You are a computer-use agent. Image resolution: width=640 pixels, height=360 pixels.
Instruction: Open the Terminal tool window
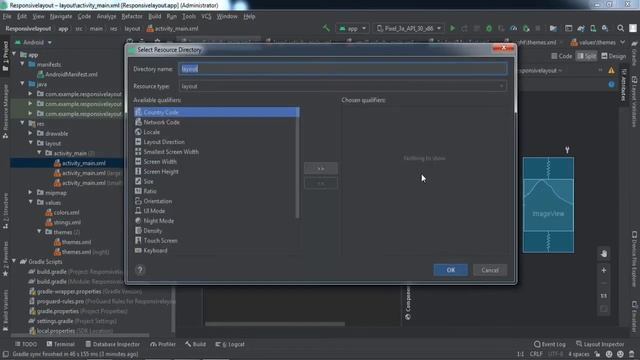click(60, 344)
